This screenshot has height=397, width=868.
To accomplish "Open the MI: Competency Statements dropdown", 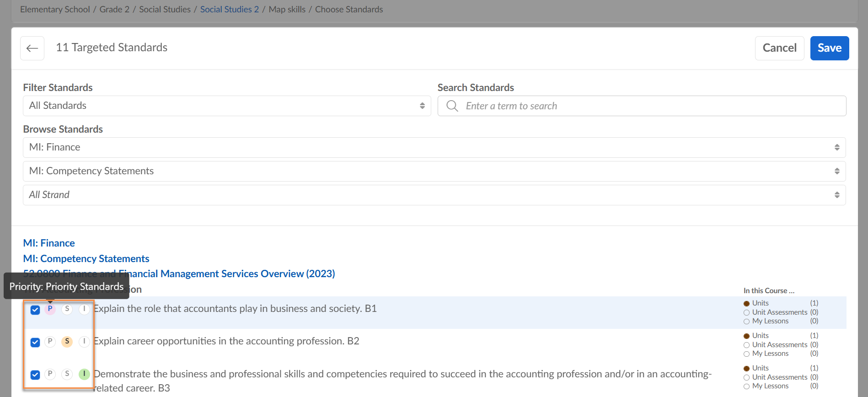I will [x=434, y=171].
